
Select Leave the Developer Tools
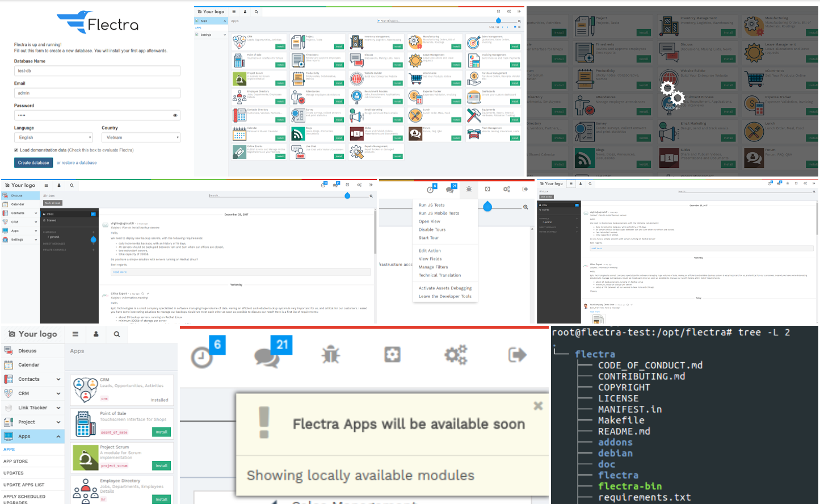click(x=445, y=296)
